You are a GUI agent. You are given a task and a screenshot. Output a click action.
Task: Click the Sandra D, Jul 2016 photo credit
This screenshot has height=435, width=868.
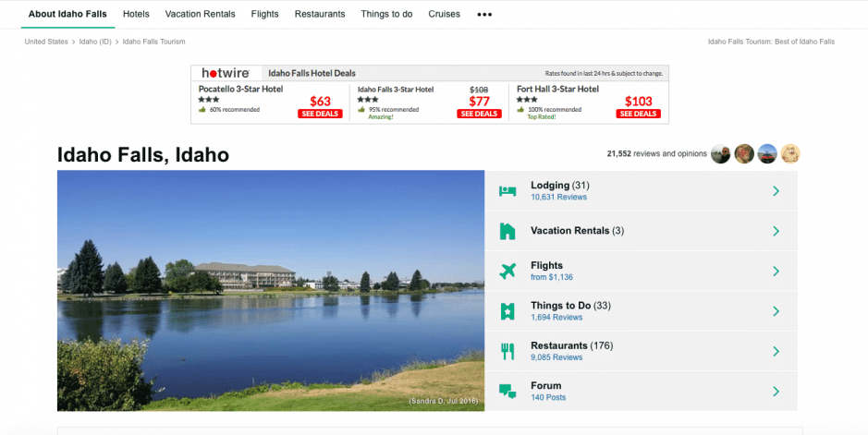tap(444, 401)
